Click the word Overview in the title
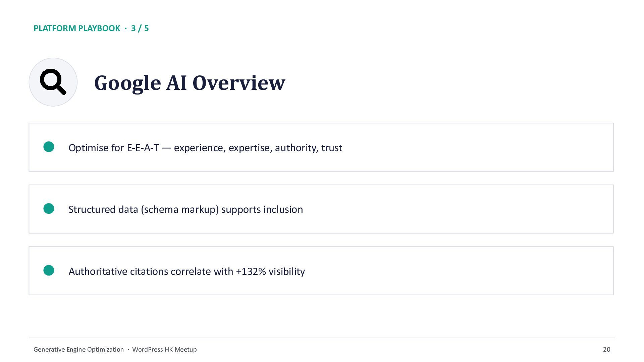This screenshot has height=362, width=644. [238, 83]
